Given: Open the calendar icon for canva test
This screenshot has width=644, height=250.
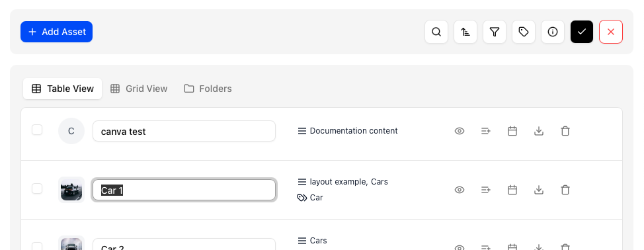Looking at the screenshot, I should tap(512, 131).
